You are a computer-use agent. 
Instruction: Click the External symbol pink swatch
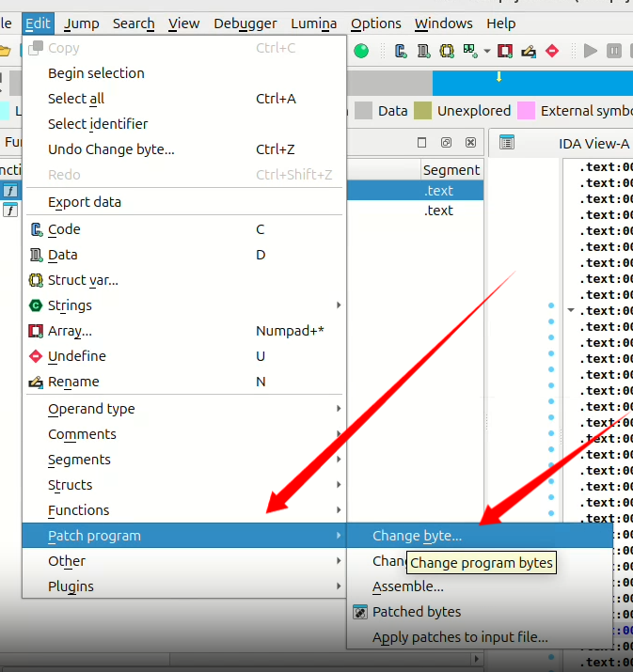coord(527,111)
